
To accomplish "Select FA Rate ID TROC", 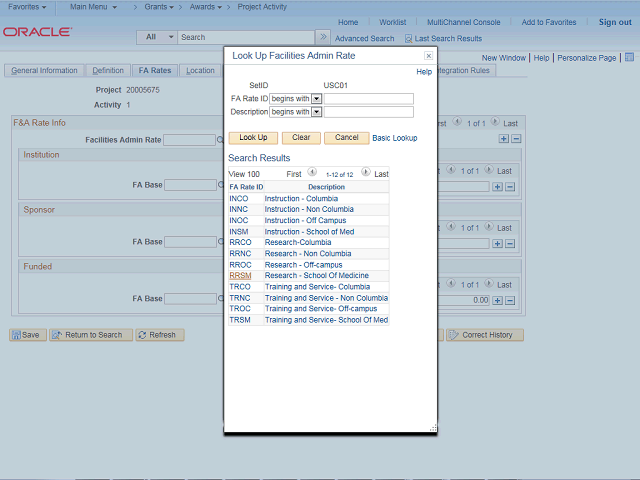I will pyautogui.click(x=240, y=309).
